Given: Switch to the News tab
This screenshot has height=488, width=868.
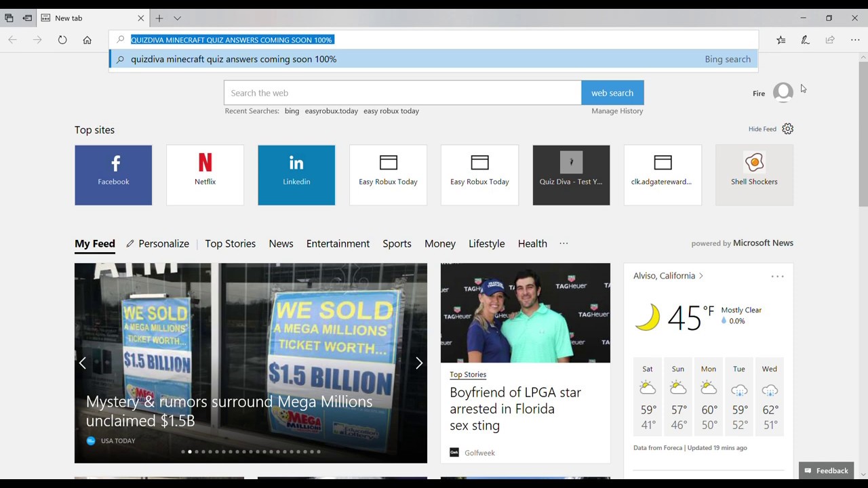Looking at the screenshot, I should tap(281, 244).
